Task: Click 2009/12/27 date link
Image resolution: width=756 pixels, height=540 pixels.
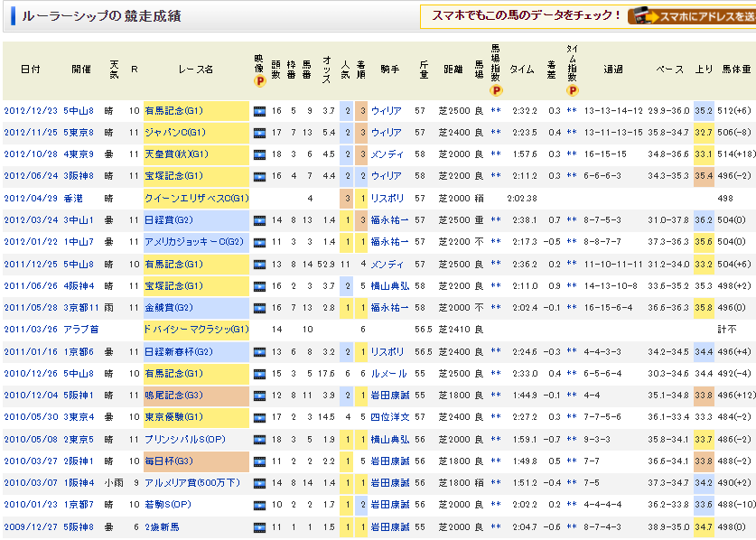Action: point(30,526)
